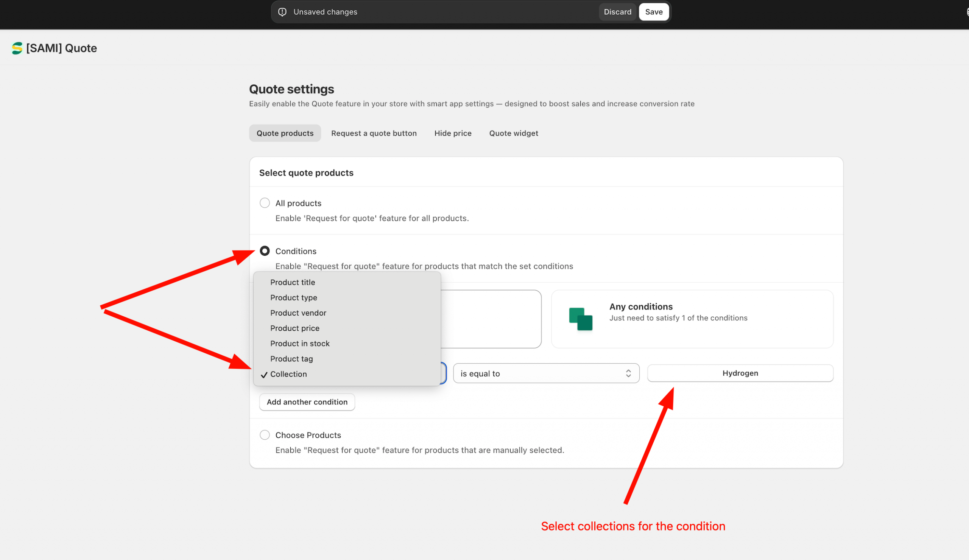This screenshot has width=969, height=560.
Task: Switch to the Hide price tab
Action: click(x=453, y=133)
